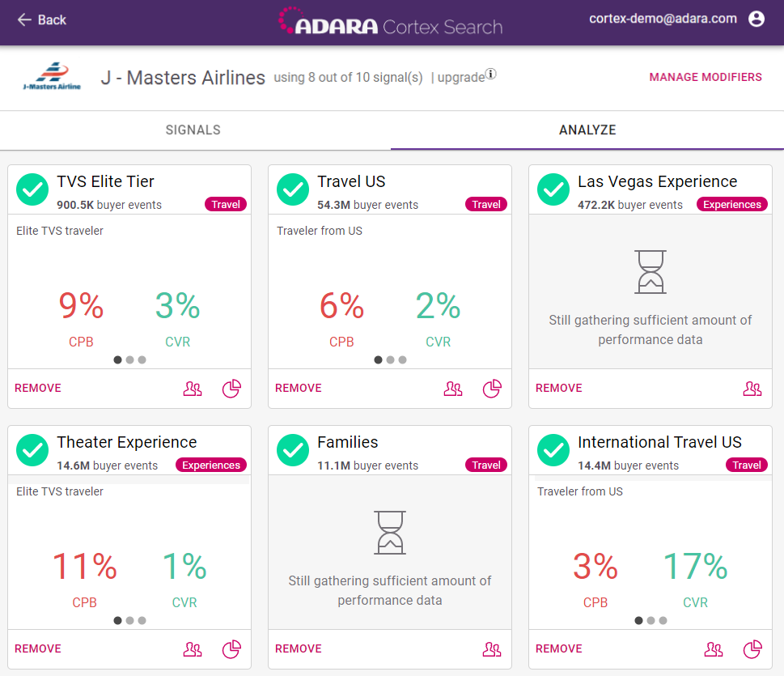Switch to the Analyze tab
This screenshot has width=784, height=676.
[x=587, y=130]
